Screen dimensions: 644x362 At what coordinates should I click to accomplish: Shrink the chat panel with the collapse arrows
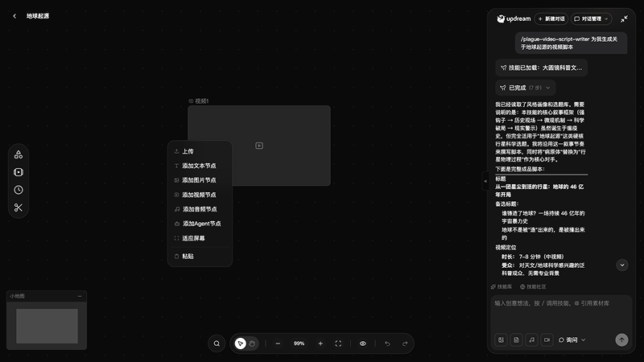[624, 19]
